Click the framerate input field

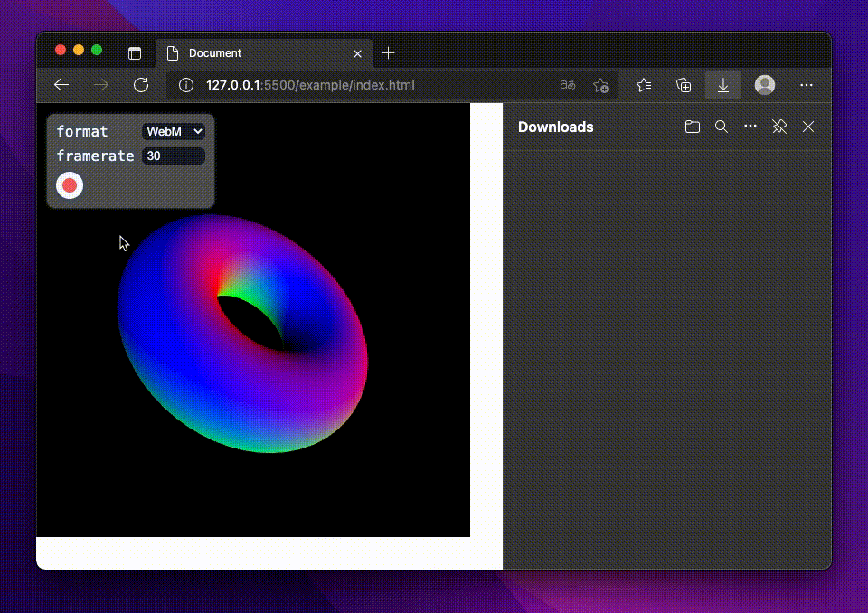174,156
